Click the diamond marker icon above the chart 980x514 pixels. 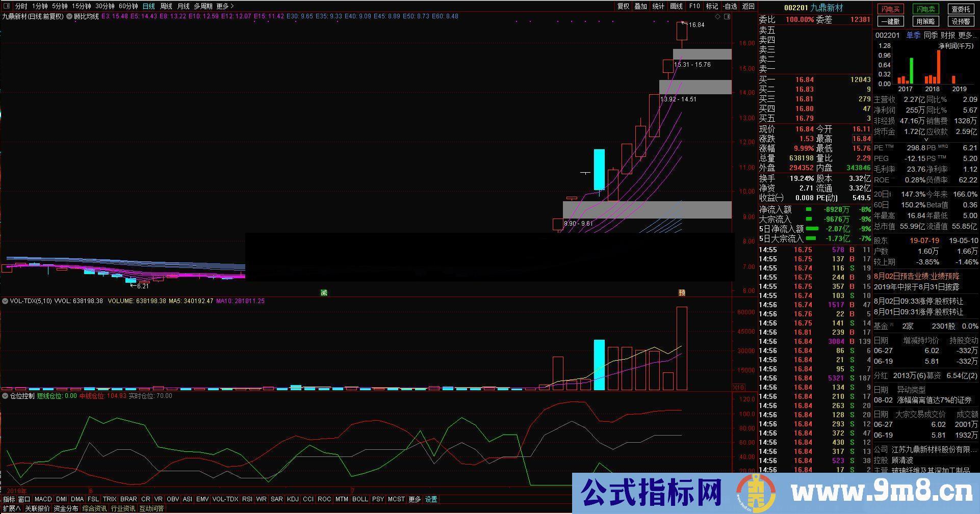click(717, 16)
